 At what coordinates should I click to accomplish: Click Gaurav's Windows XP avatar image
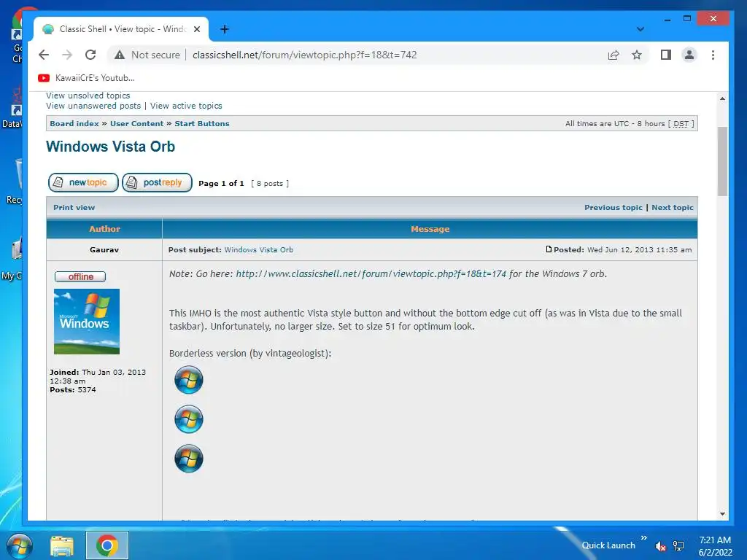click(87, 322)
